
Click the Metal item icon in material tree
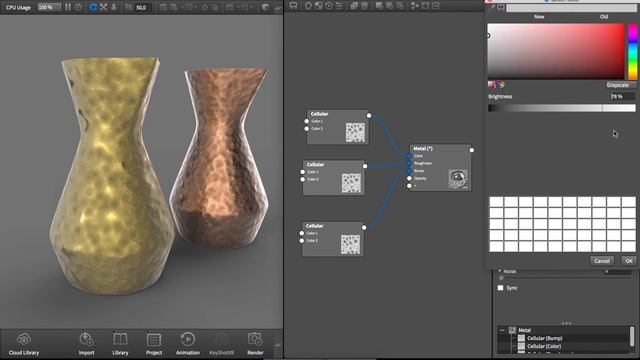click(512, 330)
